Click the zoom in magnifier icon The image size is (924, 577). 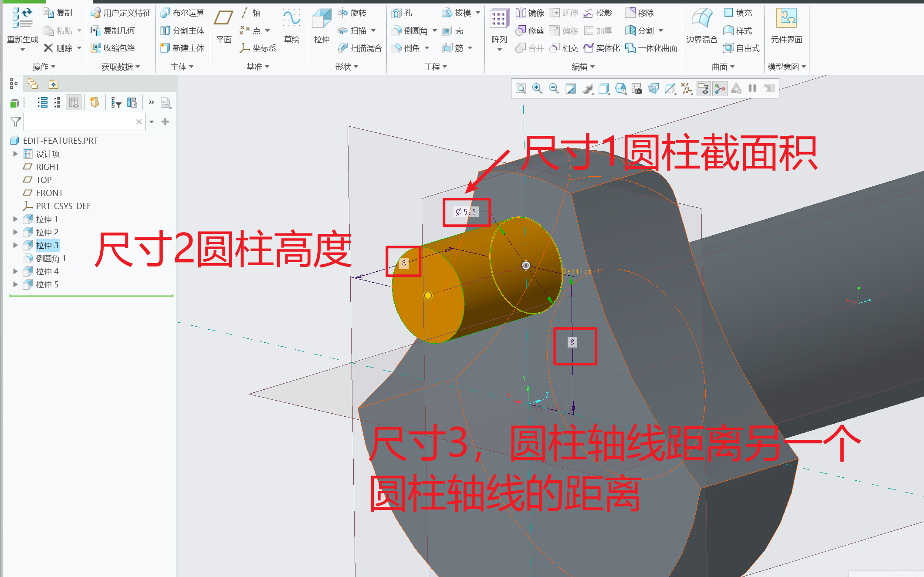pos(537,88)
